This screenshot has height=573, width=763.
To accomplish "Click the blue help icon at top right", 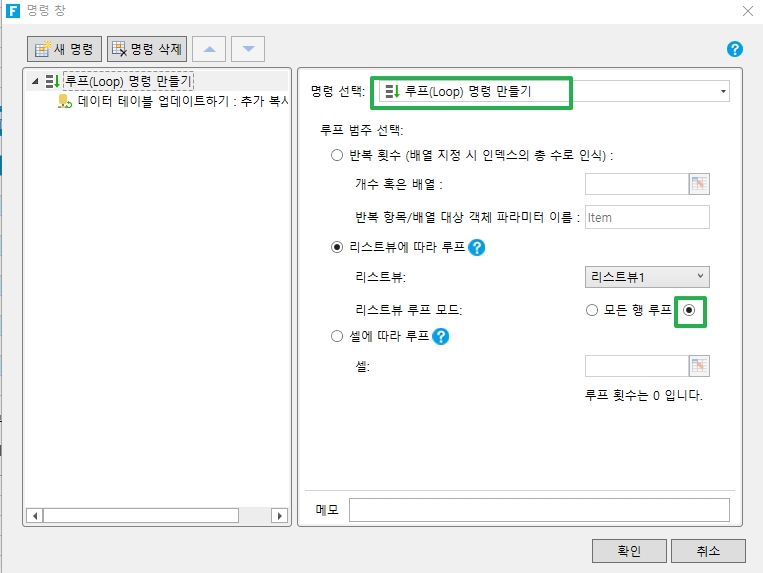I will tap(735, 48).
